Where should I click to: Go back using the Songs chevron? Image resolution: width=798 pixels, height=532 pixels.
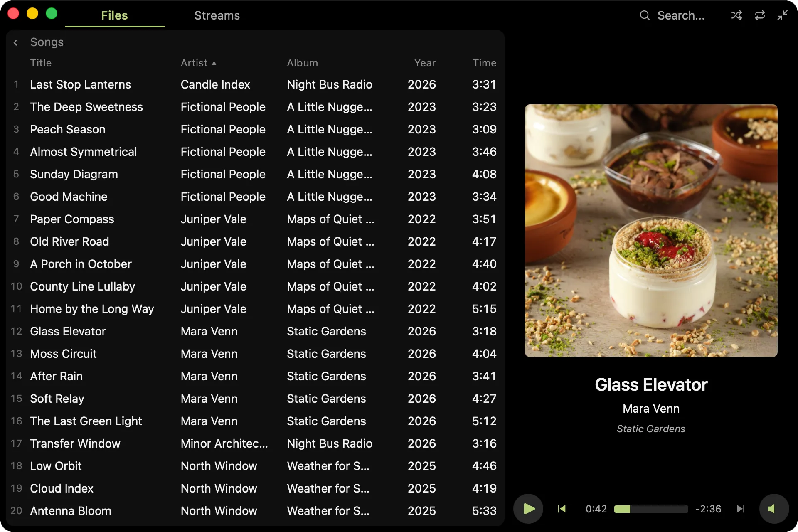[x=15, y=42]
